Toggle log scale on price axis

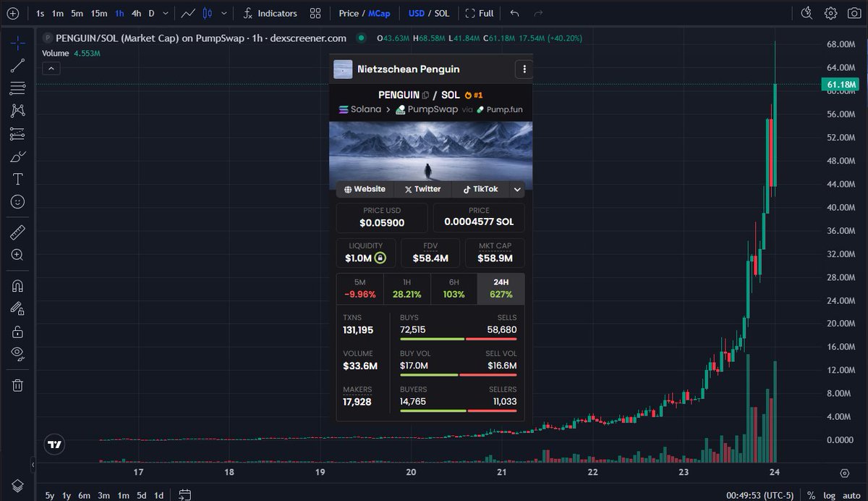point(830,495)
